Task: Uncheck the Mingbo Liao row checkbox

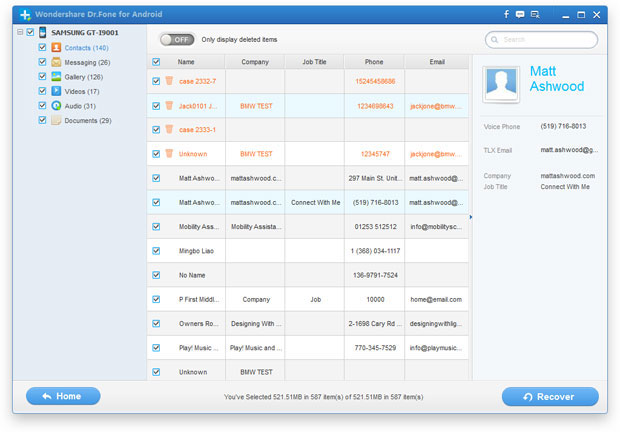Action: (x=156, y=251)
